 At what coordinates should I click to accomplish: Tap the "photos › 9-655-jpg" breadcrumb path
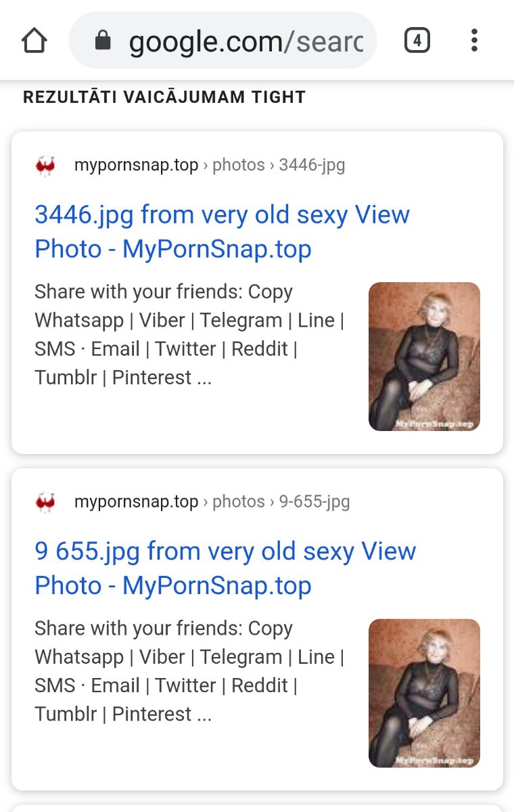[x=281, y=502]
